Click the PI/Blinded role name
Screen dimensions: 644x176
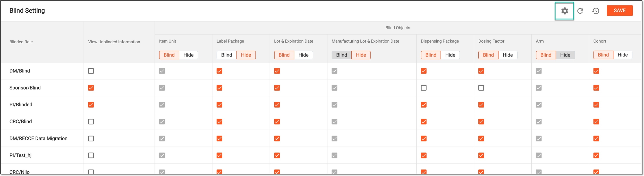(x=21, y=105)
